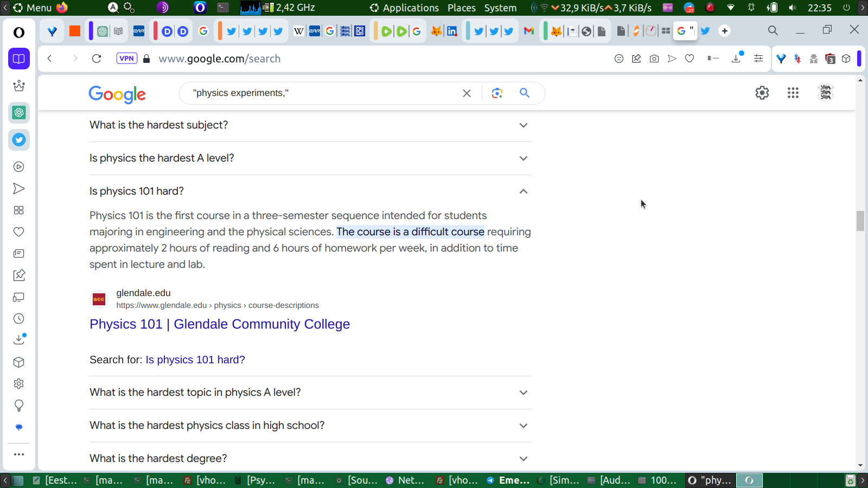Image resolution: width=868 pixels, height=488 pixels.
Task: Click the Opera menu logo button
Action: [x=19, y=33]
